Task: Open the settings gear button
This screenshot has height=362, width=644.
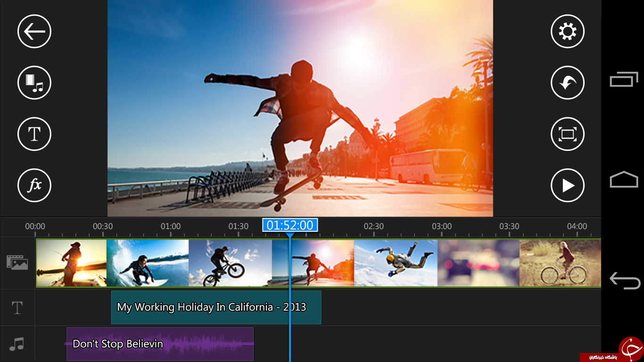Action: [568, 32]
